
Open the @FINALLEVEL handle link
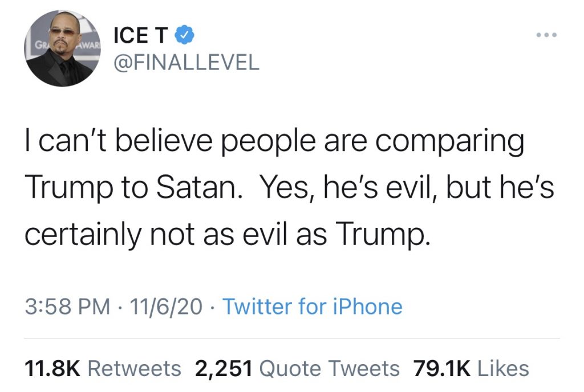[186, 62]
